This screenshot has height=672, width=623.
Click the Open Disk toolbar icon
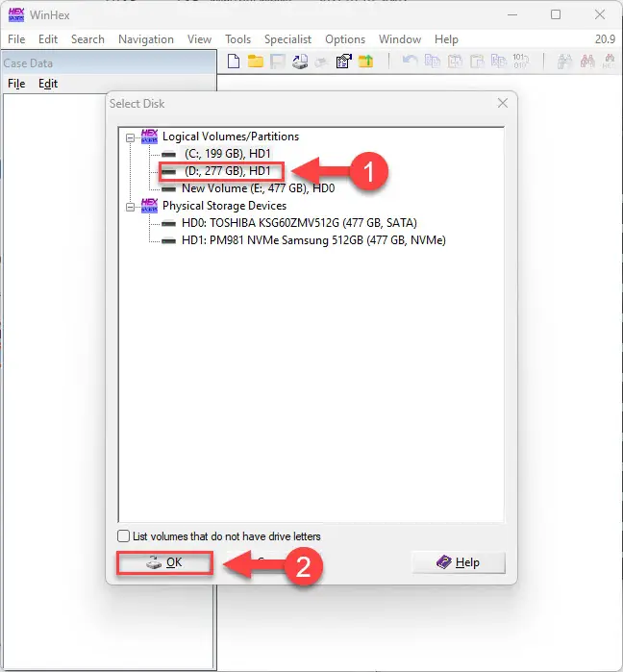300,62
